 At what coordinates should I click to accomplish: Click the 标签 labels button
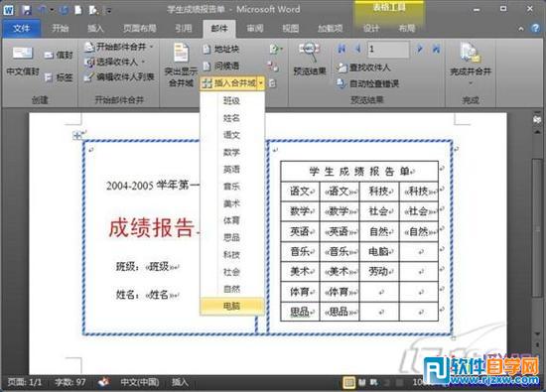click(x=59, y=77)
